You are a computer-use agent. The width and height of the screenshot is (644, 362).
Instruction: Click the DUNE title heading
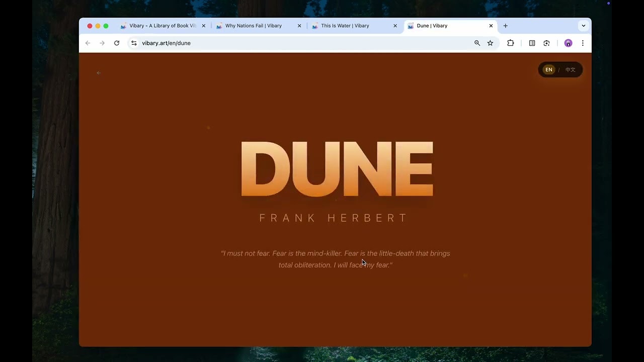click(x=337, y=169)
